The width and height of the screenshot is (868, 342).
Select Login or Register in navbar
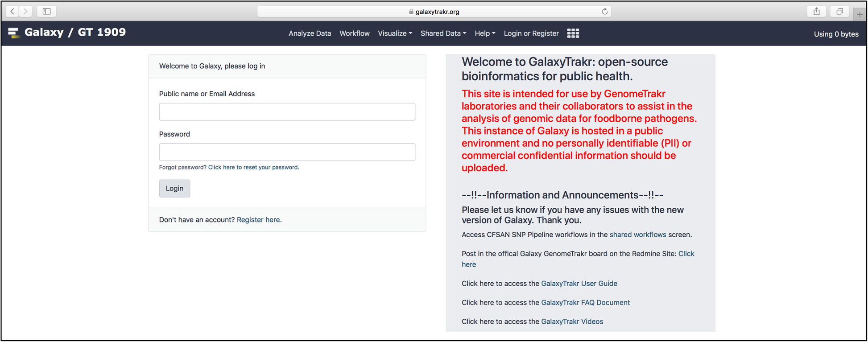531,33
